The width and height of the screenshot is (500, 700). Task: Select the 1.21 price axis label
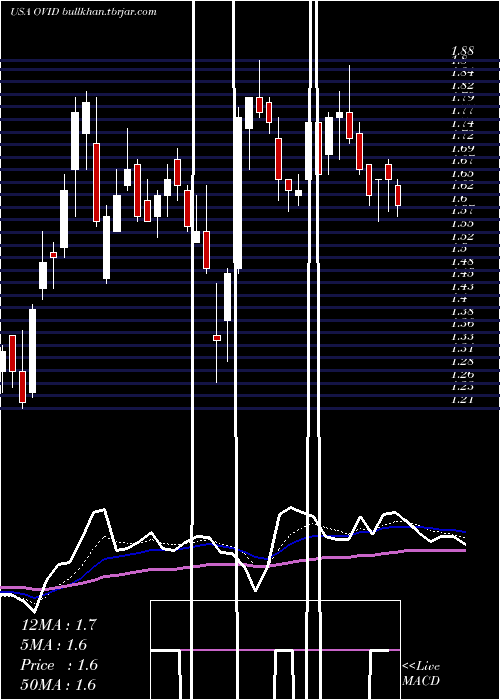pos(462,399)
